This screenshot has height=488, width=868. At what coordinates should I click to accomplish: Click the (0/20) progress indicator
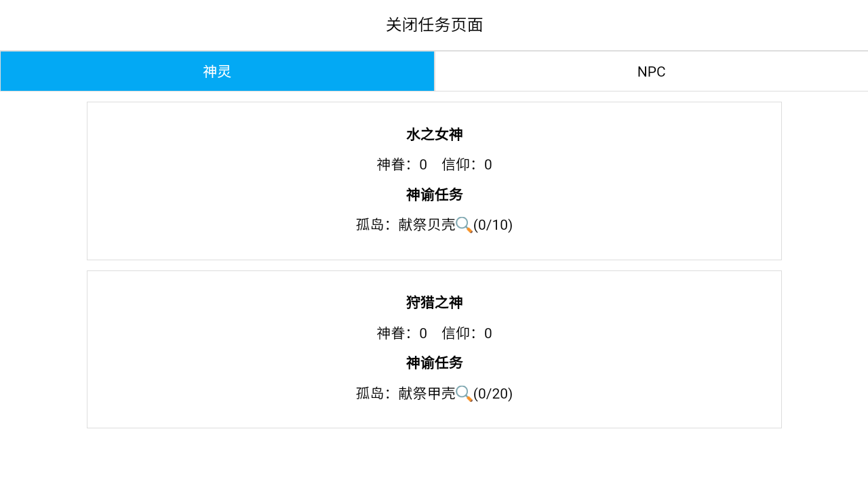493,394
